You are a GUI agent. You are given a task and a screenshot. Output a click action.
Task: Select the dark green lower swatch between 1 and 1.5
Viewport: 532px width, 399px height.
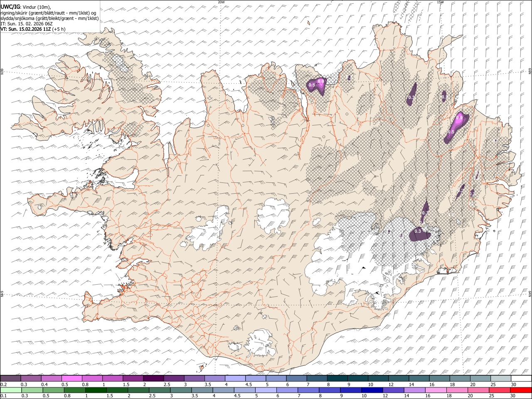96,390
